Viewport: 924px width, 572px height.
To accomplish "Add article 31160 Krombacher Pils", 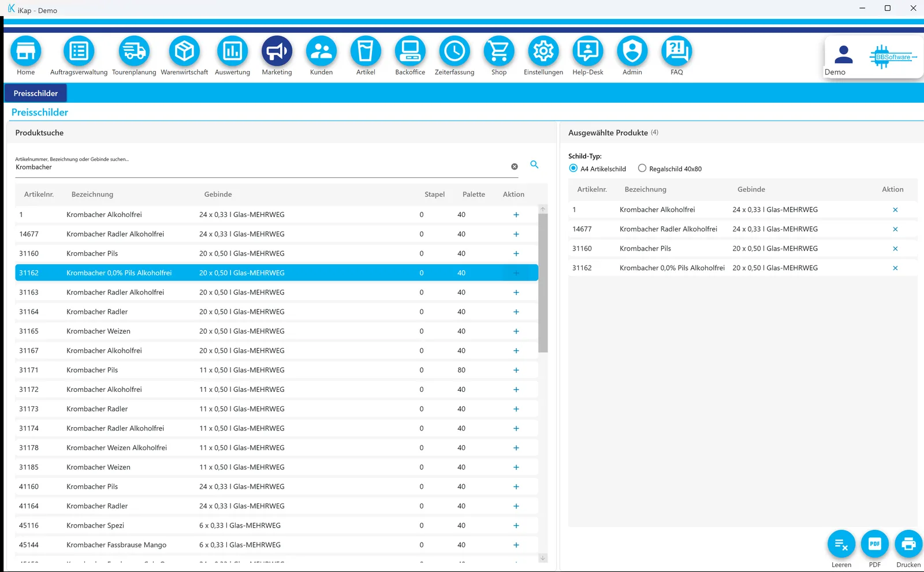I will [x=516, y=253].
